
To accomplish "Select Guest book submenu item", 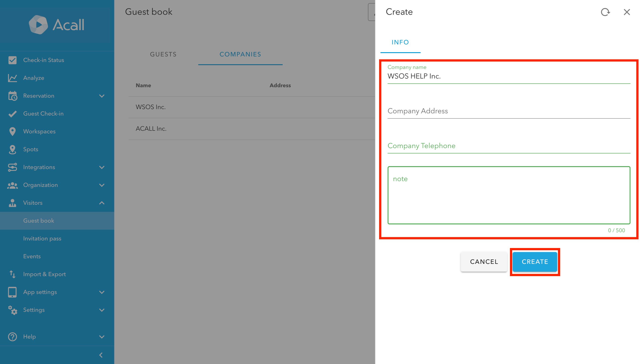I will coord(57,221).
